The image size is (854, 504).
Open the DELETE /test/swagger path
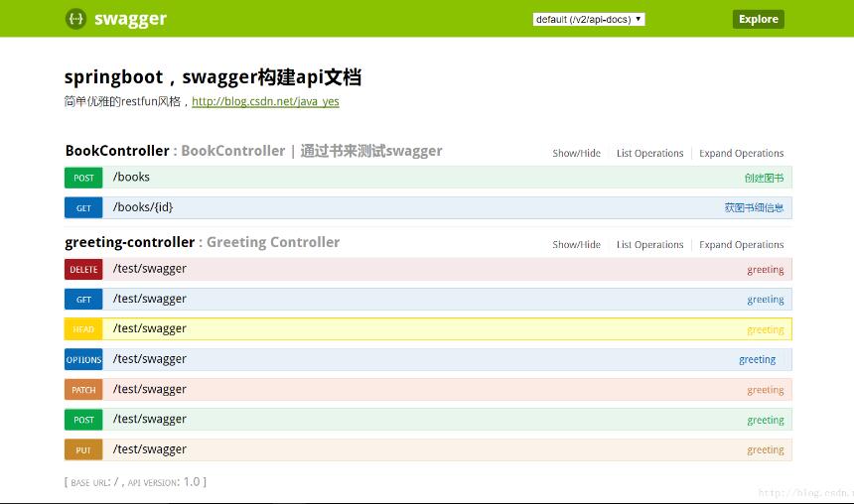tap(150, 269)
